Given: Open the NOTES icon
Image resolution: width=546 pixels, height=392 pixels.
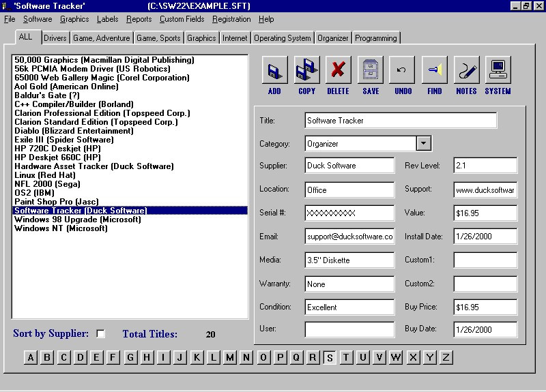Looking at the screenshot, I should 466,70.
